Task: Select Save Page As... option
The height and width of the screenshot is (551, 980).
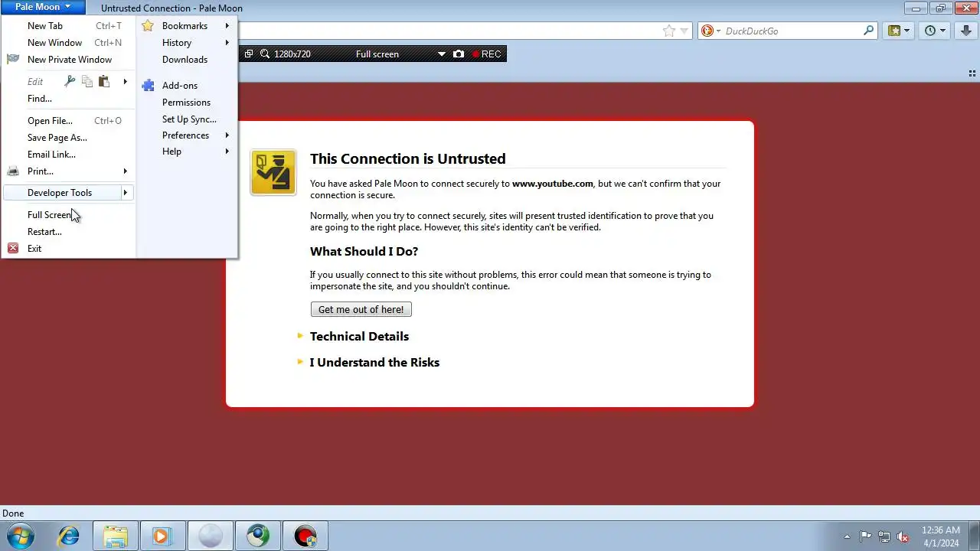Action: (69, 138)
